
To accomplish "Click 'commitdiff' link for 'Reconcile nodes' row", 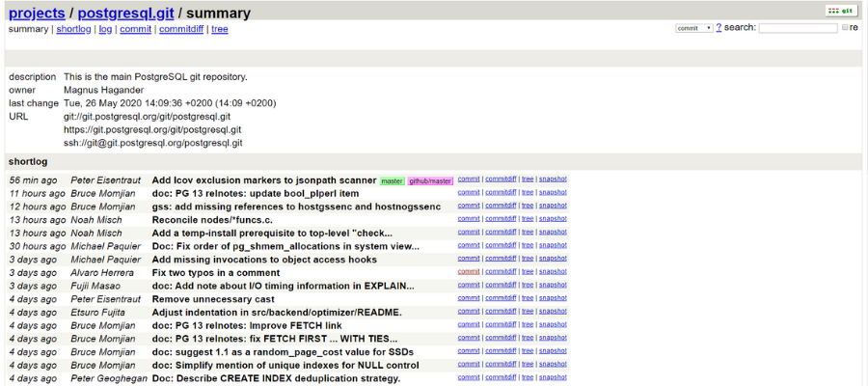I will click(501, 219).
